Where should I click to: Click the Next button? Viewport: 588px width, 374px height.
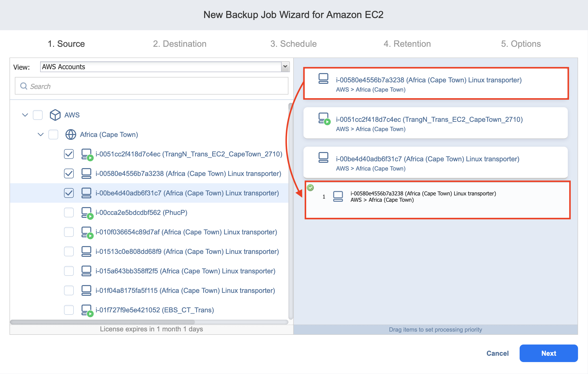(x=548, y=353)
